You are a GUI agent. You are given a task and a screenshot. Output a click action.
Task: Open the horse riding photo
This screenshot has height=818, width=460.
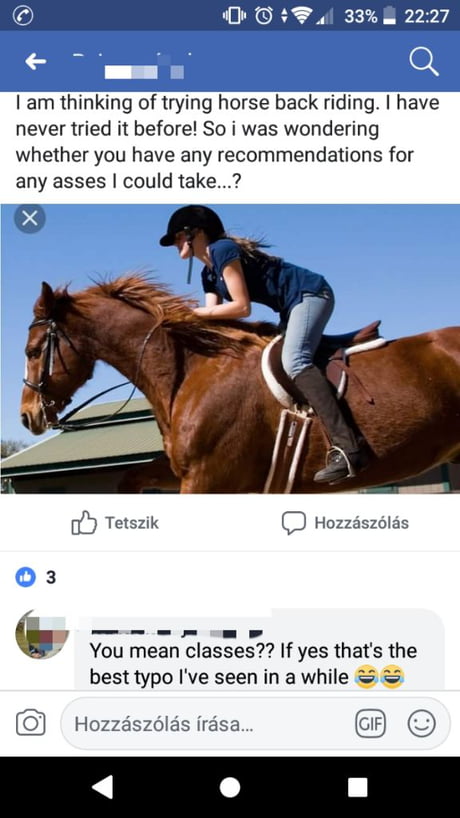230,348
